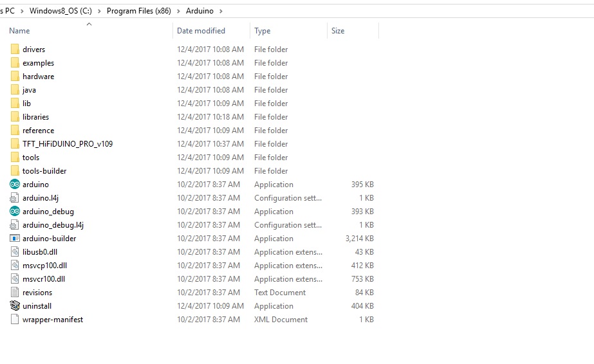
Task: Sort files by Date modified column
Action: pyautogui.click(x=201, y=31)
